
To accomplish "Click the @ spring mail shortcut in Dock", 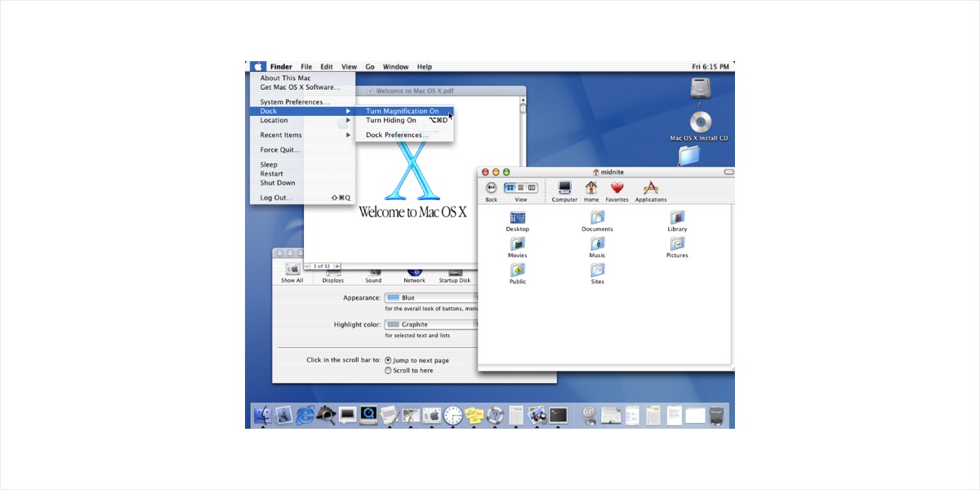I will point(589,415).
